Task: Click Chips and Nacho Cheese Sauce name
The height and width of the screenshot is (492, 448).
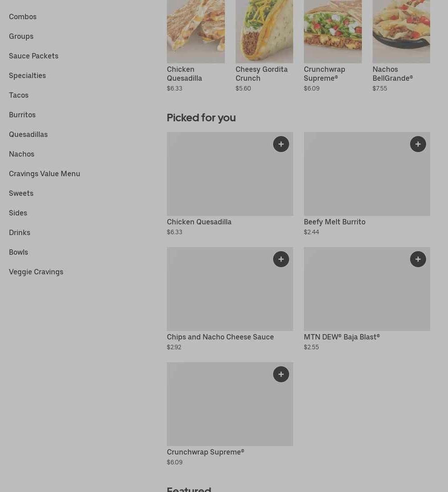Action: tap(220, 337)
